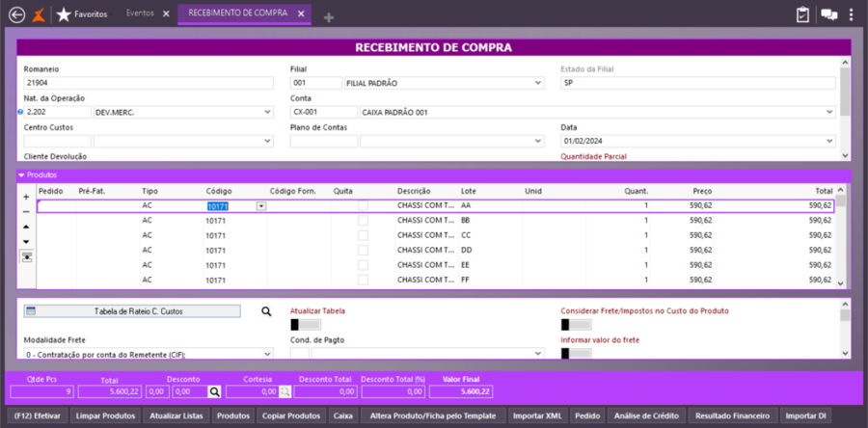The height and width of the screenshot is (428, 868).
Task: Click the Caixa button
Action: coord(343,415)
